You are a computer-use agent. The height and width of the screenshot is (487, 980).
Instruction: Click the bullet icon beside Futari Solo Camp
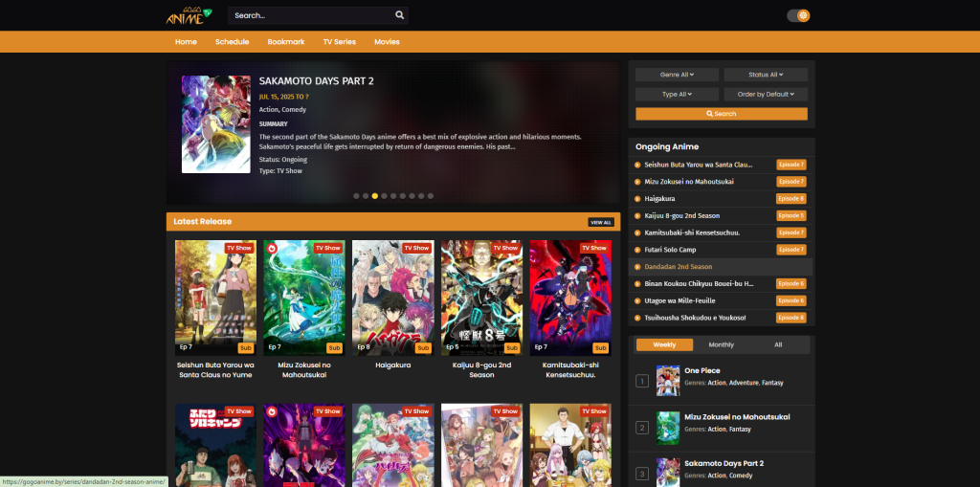637,250
